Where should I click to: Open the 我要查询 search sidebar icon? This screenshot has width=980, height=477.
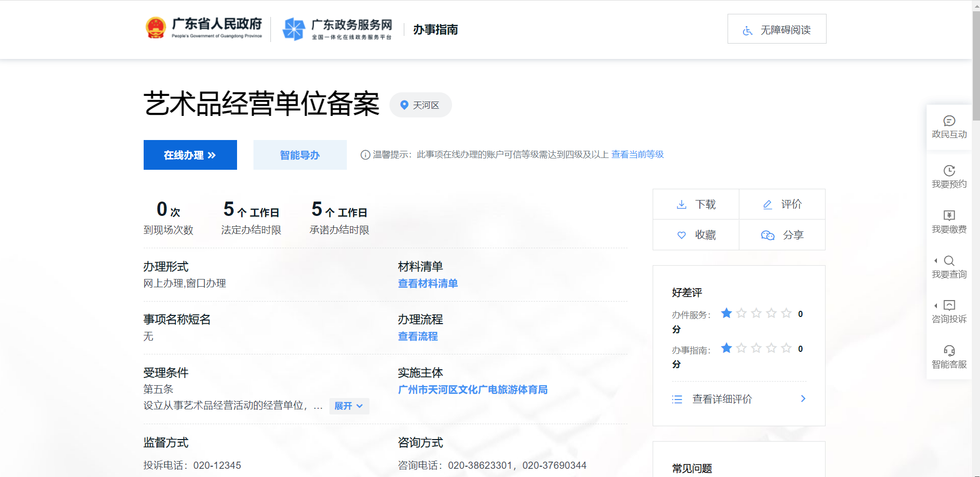[949, 261]
